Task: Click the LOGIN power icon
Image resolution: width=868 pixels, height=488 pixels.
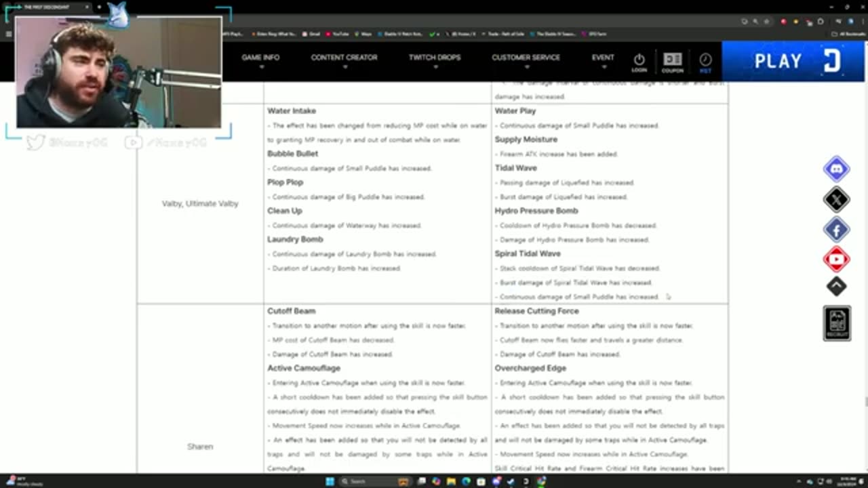Action: (x=639, y=62)
